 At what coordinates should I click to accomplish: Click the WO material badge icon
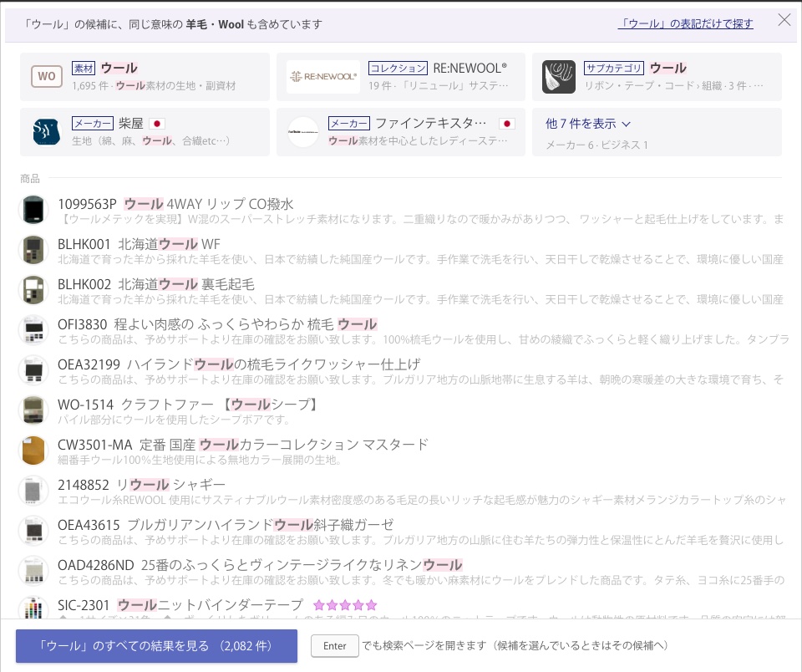47,76
